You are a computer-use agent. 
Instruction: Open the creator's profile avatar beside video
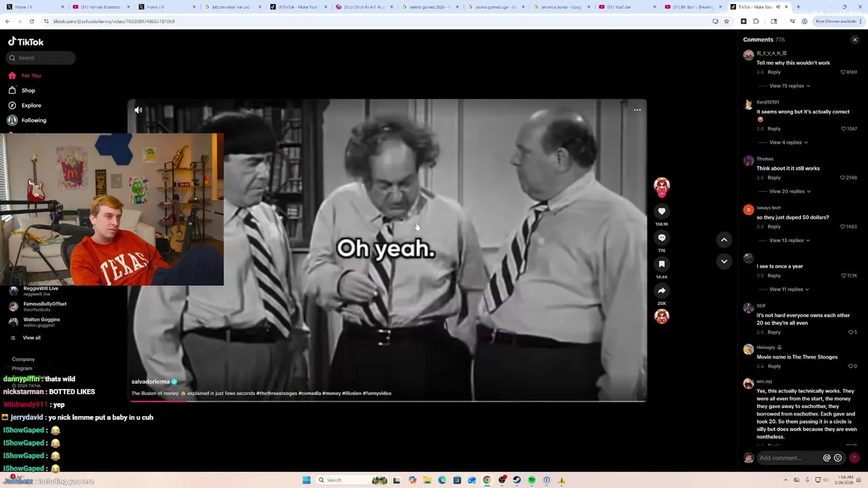[661, 186]
